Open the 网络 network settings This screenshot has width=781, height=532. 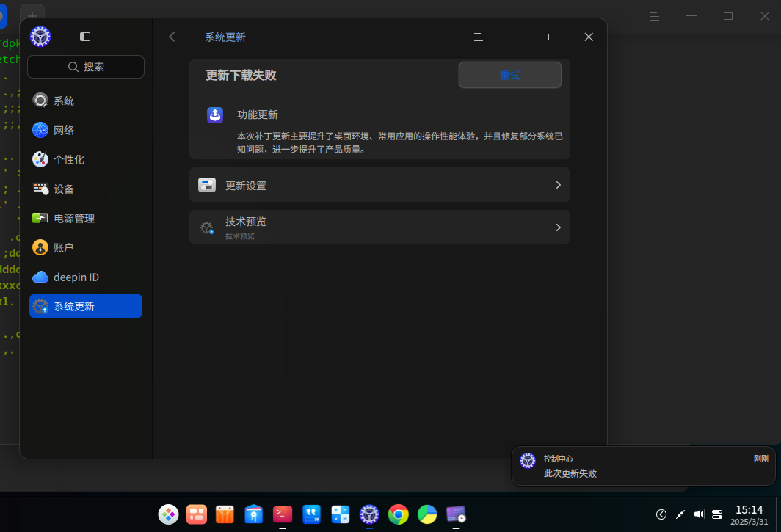[x=86, y=130]
